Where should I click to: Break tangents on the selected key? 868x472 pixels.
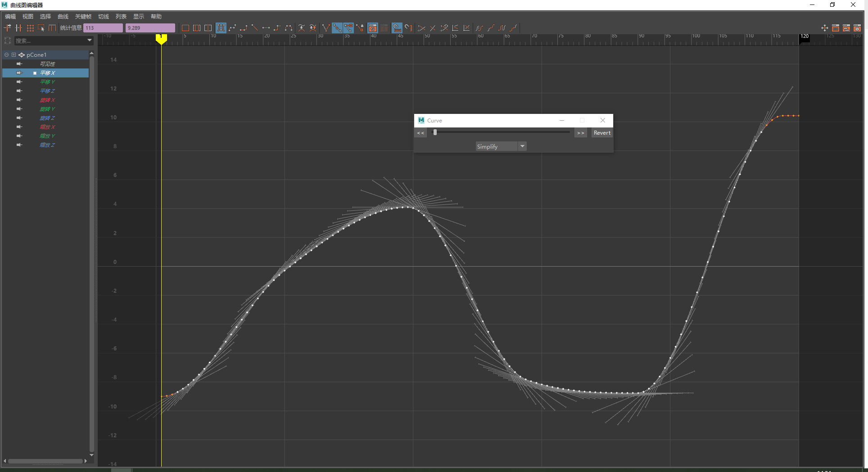(x=326, y=28)
